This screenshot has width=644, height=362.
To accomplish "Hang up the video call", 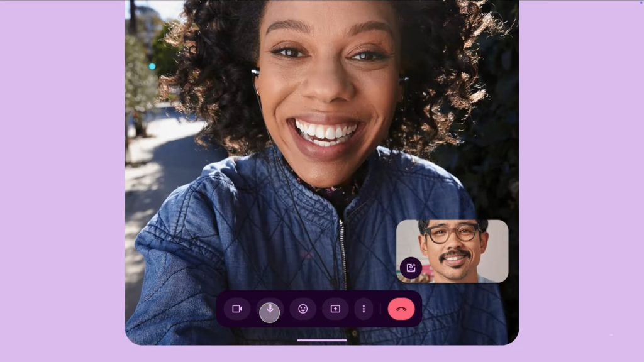I will (x=401, y=309).
